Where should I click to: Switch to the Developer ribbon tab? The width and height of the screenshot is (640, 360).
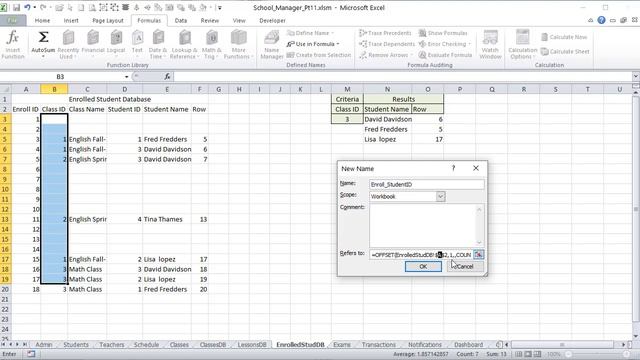tap(272, 20)
